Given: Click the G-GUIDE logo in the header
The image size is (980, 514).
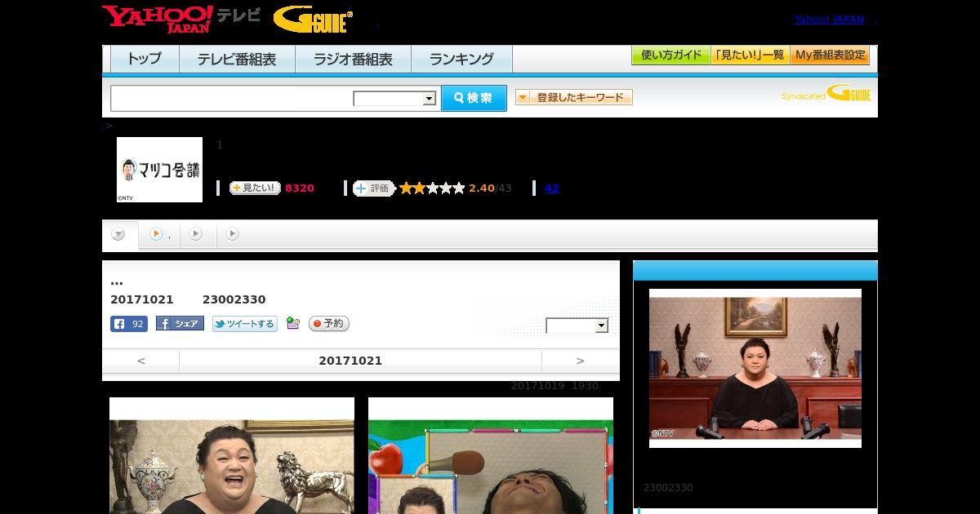Looking at the screenshot, I should [313, 20].
